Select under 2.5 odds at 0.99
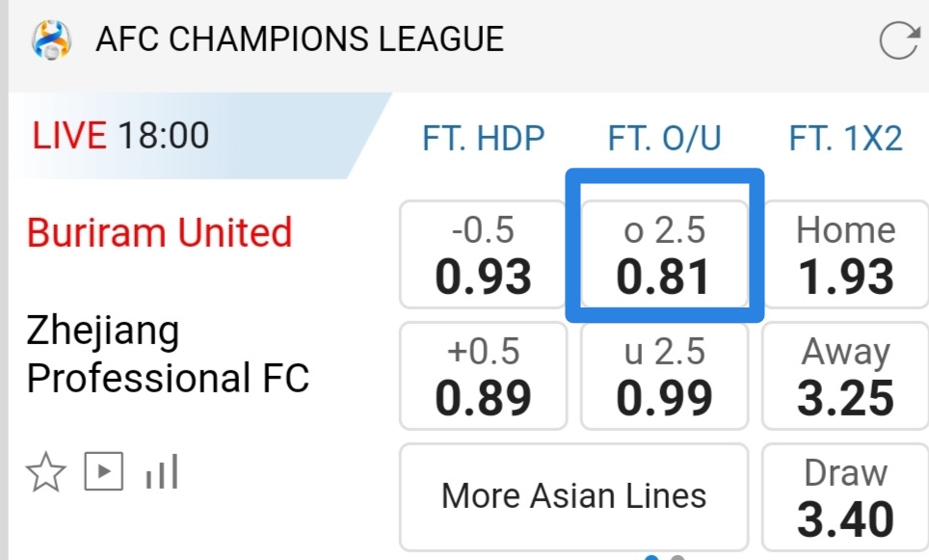Screen dimensions: 929x560 point(663,376)
